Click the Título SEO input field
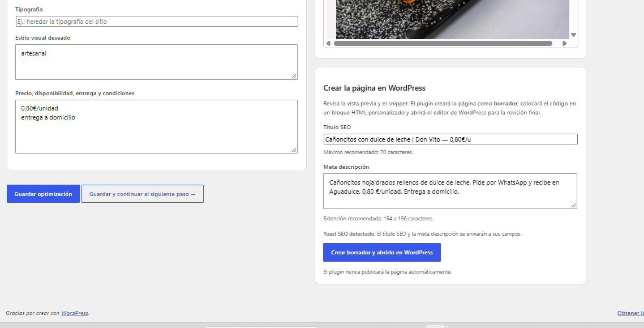 (450, 139)
